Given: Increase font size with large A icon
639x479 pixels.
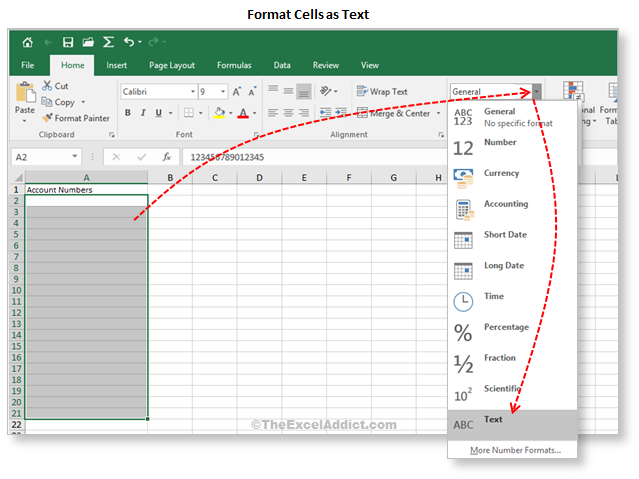Looking at the screenshot, I should click(237, 92).
